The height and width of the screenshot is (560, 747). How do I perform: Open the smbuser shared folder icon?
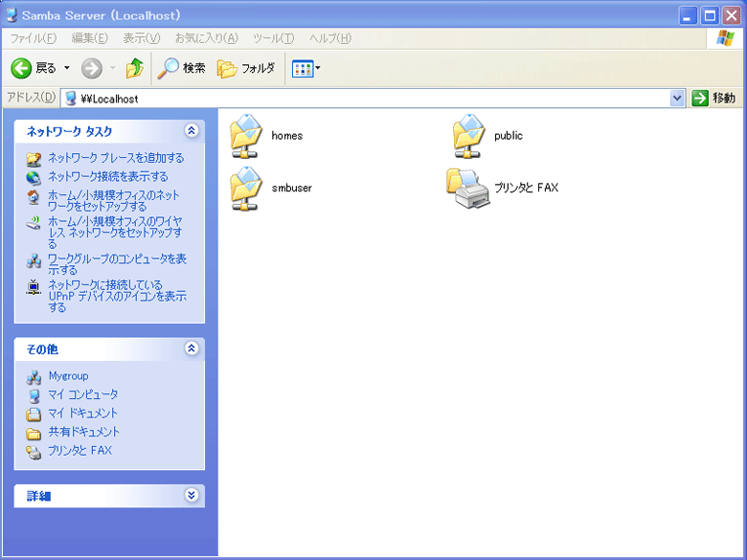[x=246, y=189]
